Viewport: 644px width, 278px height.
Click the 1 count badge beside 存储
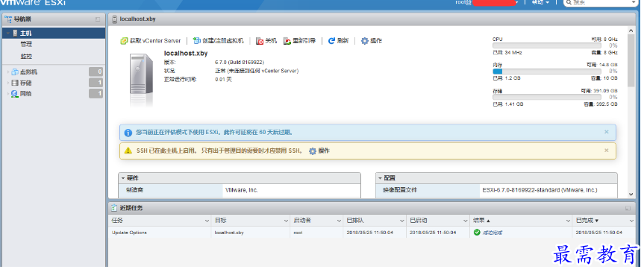point(96,83)
